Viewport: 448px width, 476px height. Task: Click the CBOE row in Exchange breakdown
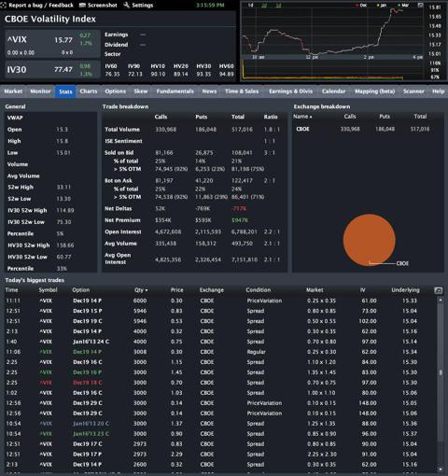tap(368, 129)
